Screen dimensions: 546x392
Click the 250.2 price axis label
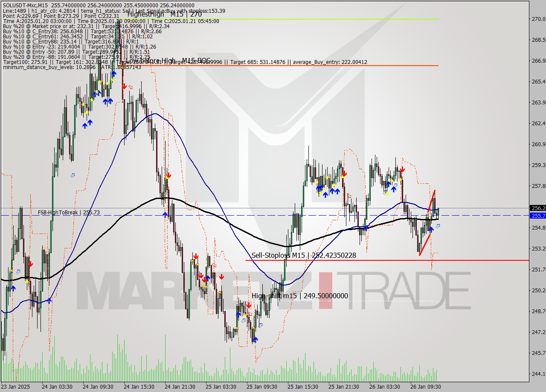click(538, 291)
